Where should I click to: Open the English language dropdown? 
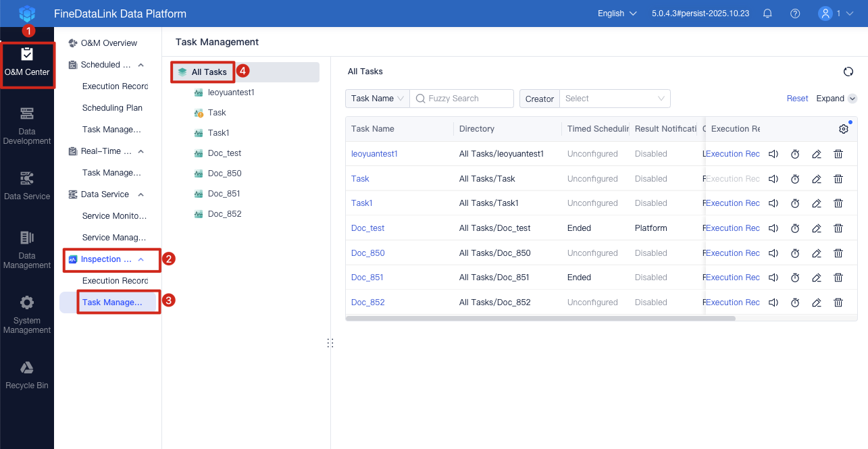click(617, 14)
